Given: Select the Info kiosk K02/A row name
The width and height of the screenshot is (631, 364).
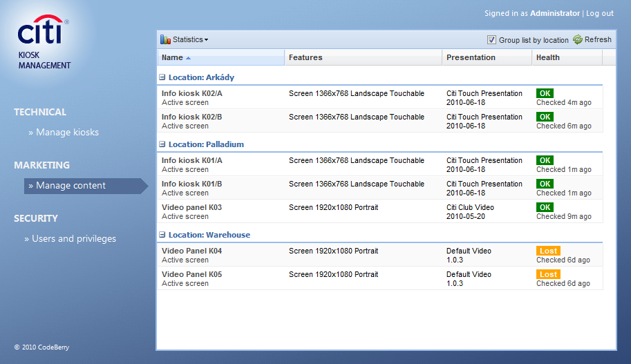Looking at the screenshot, I should 192,93.
